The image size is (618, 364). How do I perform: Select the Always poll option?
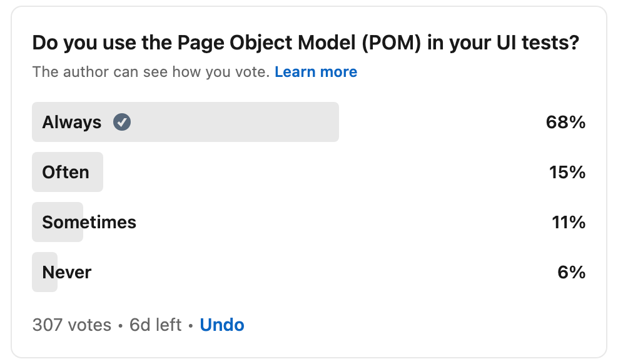[71, 122]
